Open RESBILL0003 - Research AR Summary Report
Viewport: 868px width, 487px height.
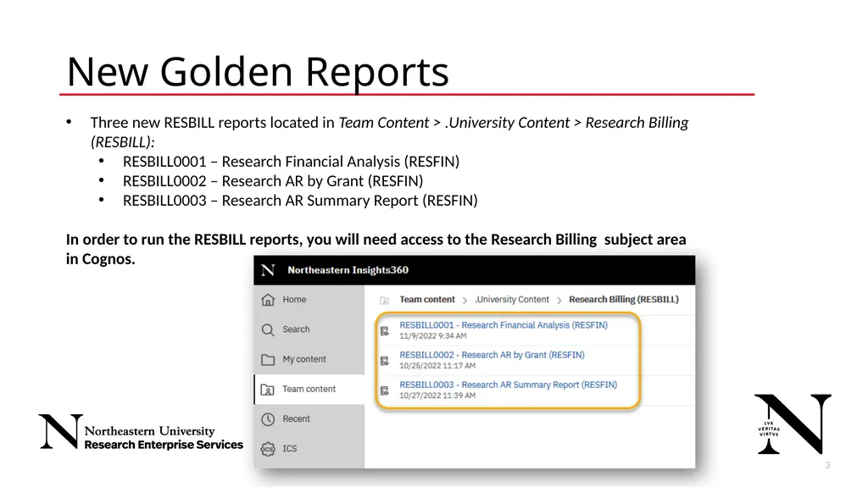[509, 385]
